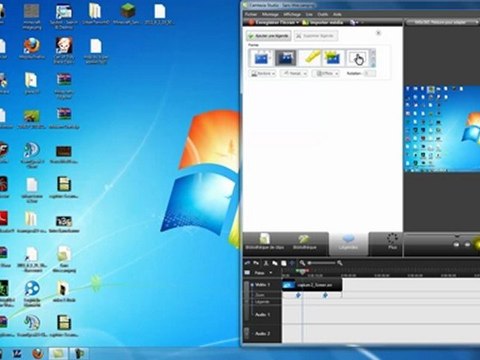Open the fill color dropdown next to Bordure
Screen dimensions: 480x360
pyautogui.click(x=294, y=73)
